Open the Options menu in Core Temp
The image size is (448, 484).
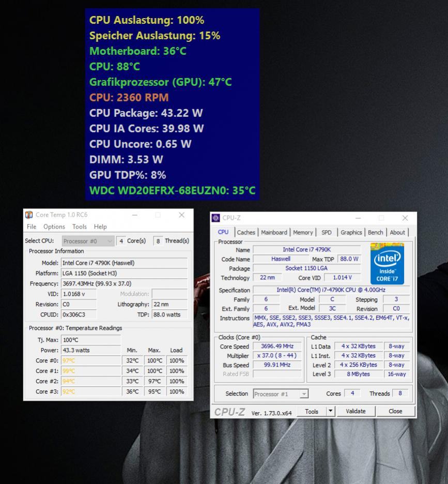click(54, 226)
